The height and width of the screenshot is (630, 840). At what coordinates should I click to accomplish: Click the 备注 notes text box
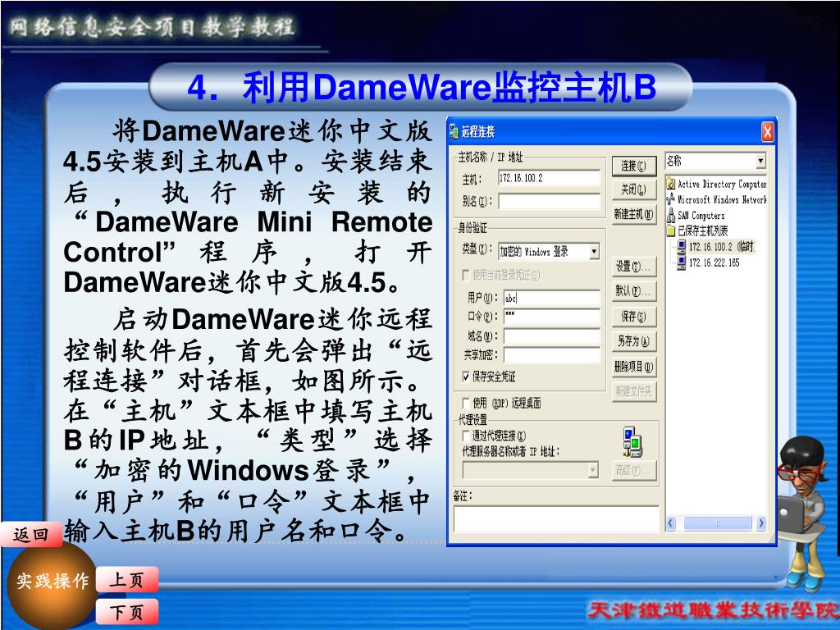[556, 518]
